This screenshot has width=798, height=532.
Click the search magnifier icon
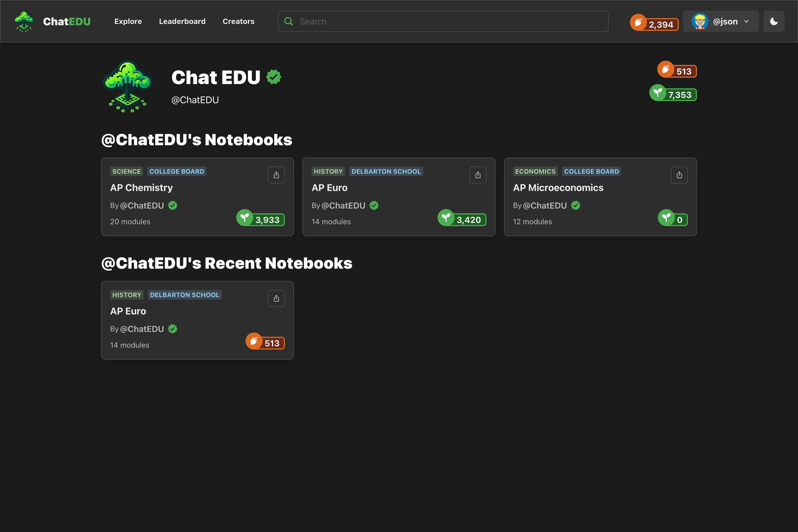coord(288,21)
